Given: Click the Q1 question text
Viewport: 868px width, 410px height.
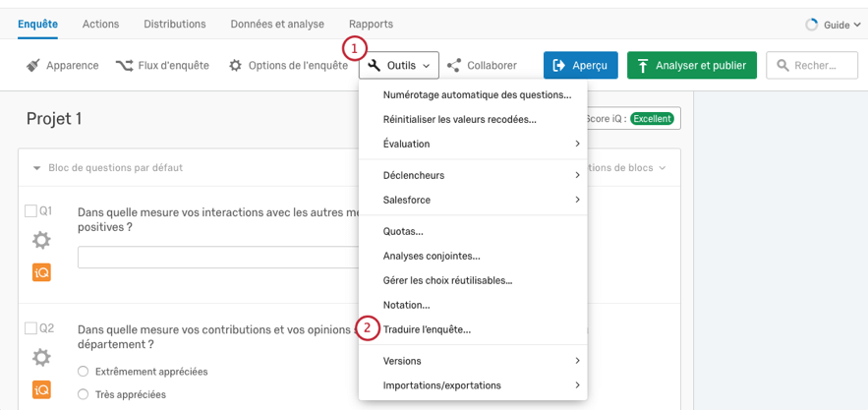Looking at the screenshot, I should tap(218, 219).
